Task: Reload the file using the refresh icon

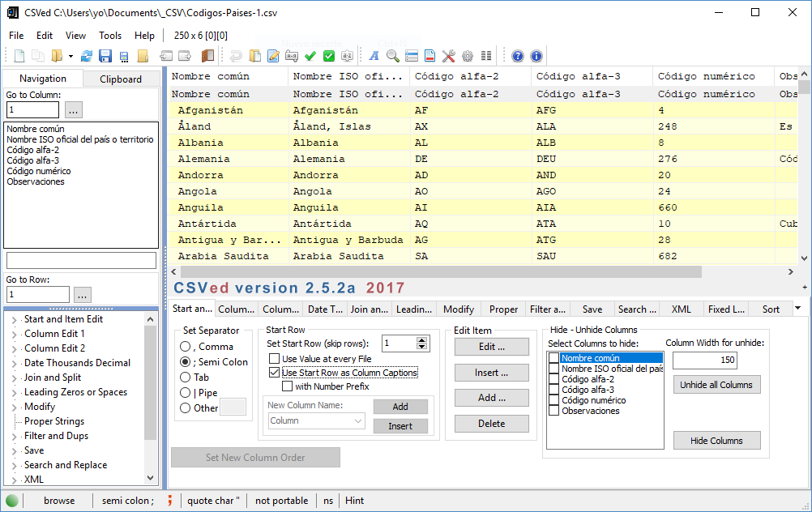Action: [87, 55]
